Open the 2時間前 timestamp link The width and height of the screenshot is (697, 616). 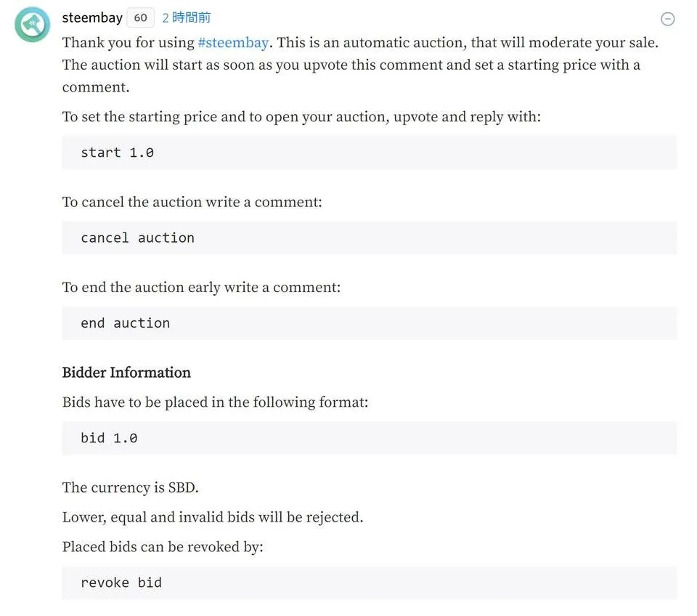pos(187,17)
